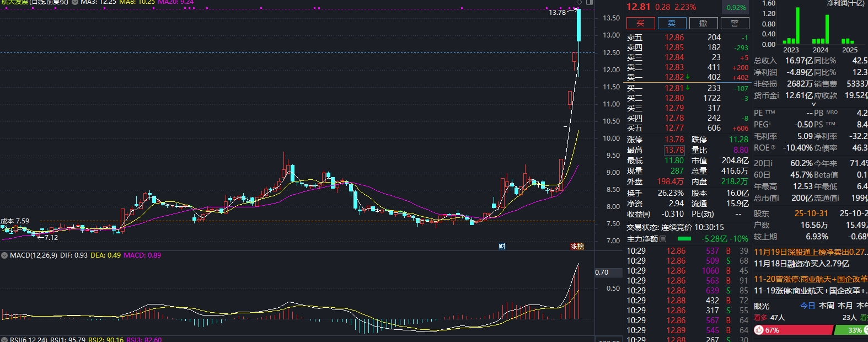Click the 交易状态 连续竞价 status line
Viewport: 868px width, 342px height.
[675, 227]
